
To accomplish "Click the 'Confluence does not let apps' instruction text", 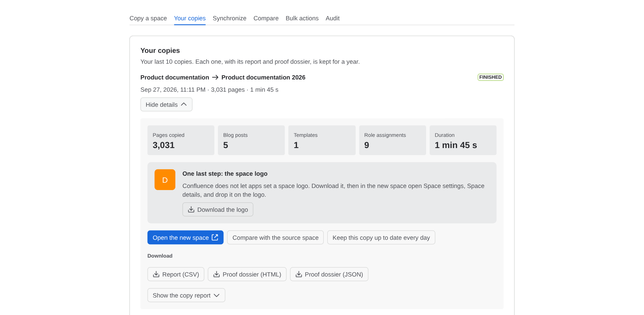I will (x=333, y=190).
